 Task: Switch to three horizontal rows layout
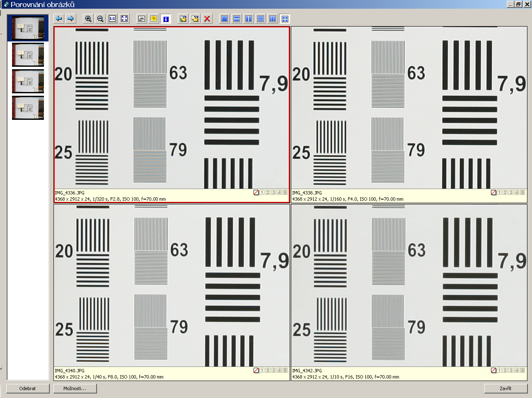tap(261, 19)
